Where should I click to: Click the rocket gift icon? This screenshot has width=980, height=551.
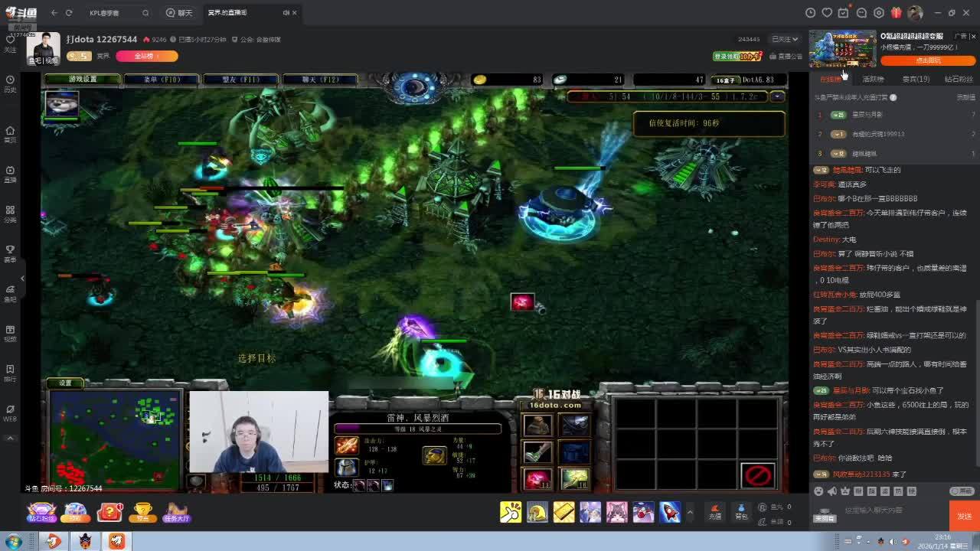669,512
